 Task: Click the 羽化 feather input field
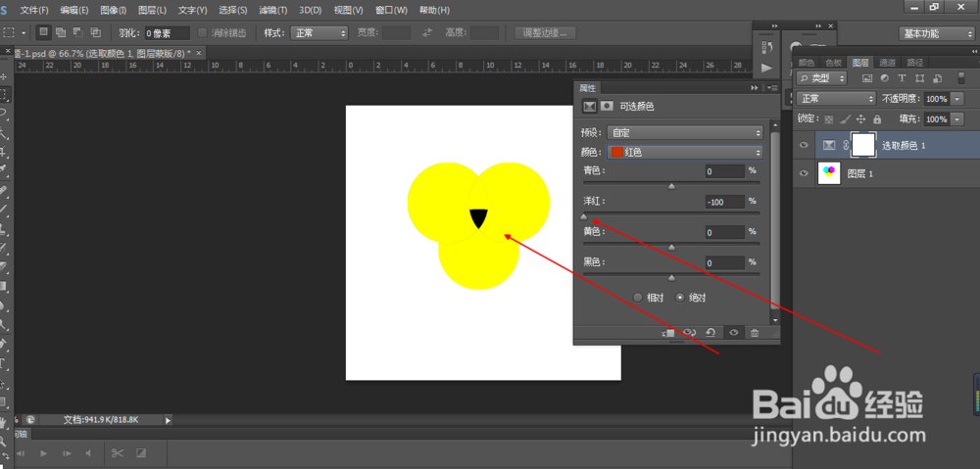point(168,33)
